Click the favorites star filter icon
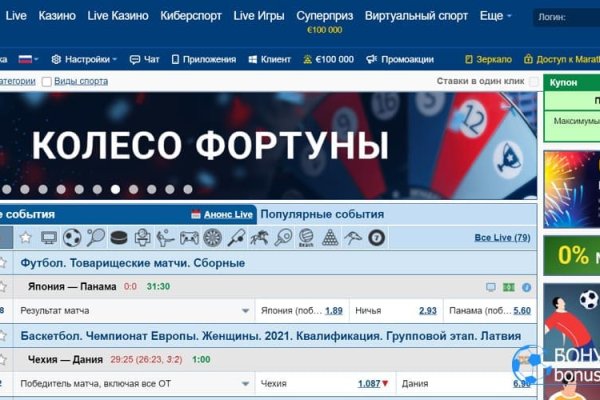This screenshot has width=600, height=400. (x=25, y=238)
